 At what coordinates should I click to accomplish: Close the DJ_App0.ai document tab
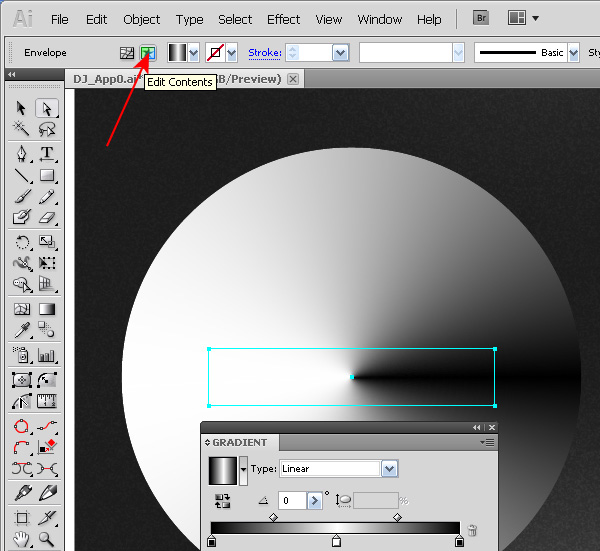[293, 79]
